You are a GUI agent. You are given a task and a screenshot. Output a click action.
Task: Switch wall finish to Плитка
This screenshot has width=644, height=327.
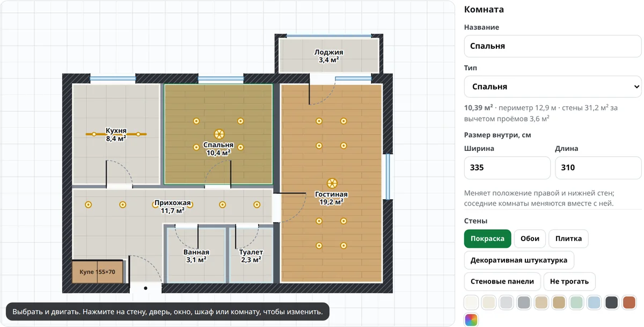click(x=568, y=238)
